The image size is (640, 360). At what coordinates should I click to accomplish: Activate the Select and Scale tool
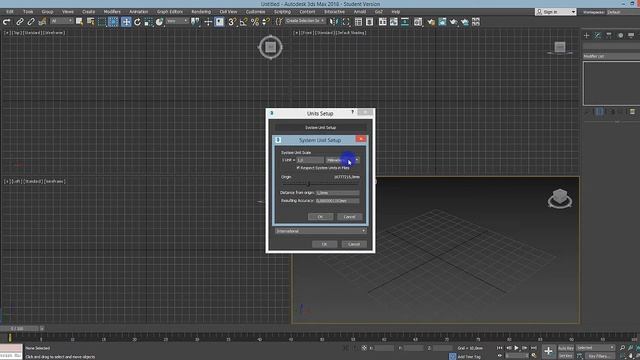(x=149, y=22)
